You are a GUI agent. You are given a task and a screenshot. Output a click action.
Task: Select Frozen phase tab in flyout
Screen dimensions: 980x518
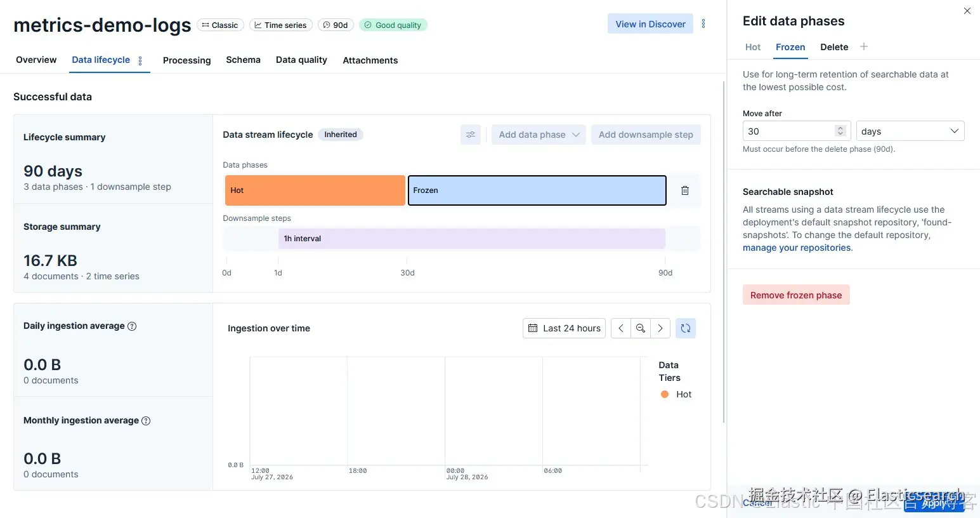(790, 47)
